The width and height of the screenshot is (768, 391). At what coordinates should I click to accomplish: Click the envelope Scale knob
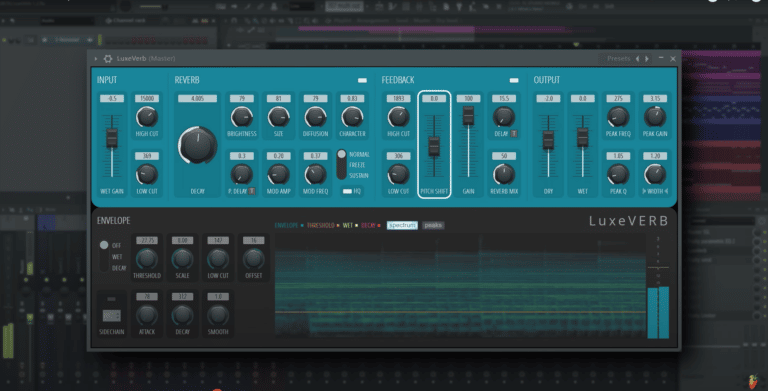coord(182,259)
